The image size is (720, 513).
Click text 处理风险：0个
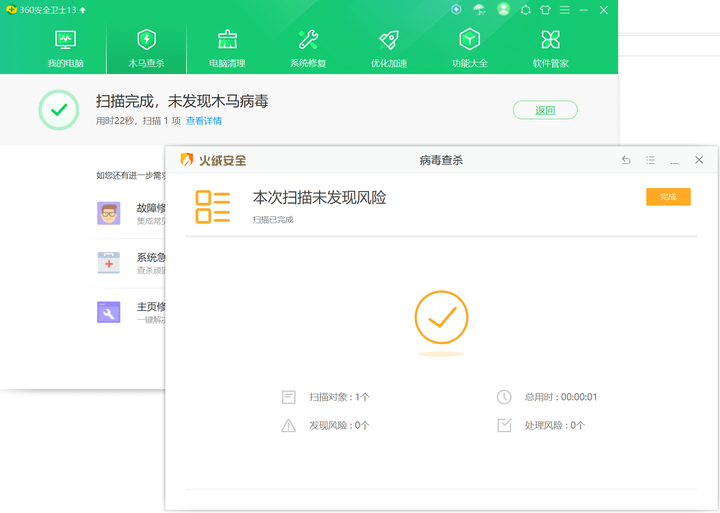point(555,426)
